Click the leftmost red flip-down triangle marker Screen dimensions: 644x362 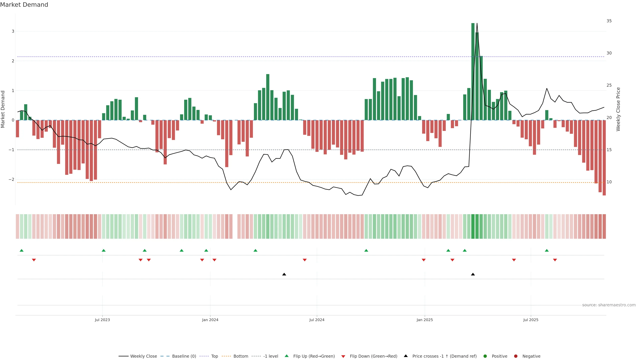pos(34,260)
